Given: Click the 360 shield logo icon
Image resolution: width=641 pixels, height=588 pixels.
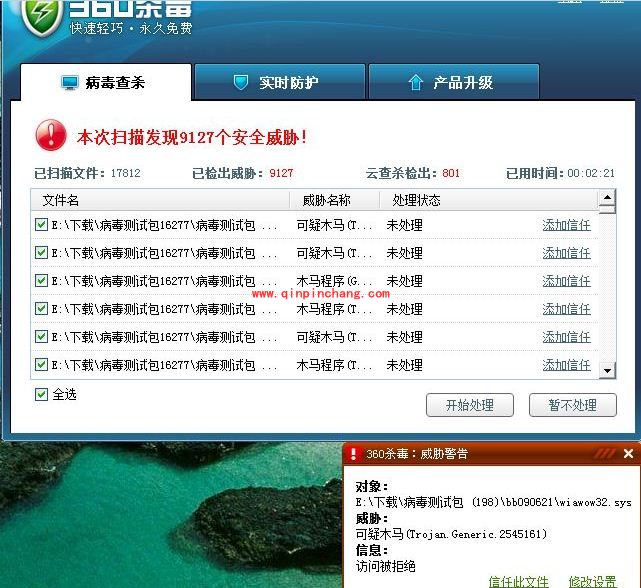Looking at the screenshot, I should (x=42, y=16).
